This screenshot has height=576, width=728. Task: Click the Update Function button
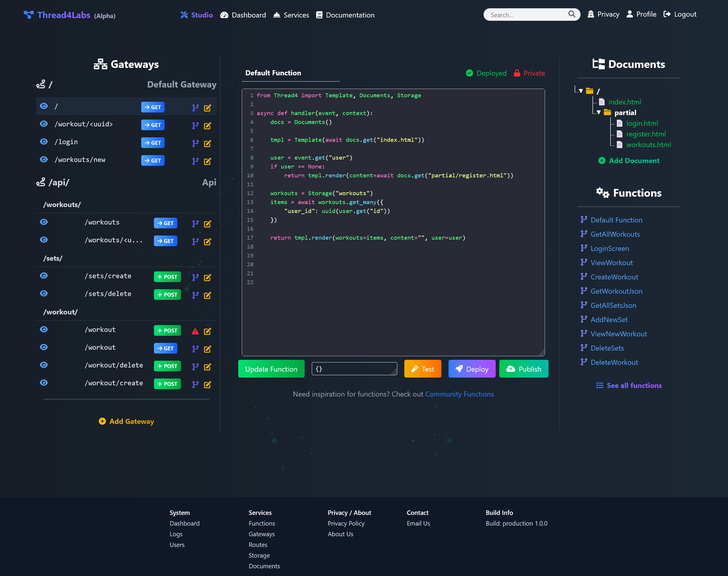tap(271, 369)
